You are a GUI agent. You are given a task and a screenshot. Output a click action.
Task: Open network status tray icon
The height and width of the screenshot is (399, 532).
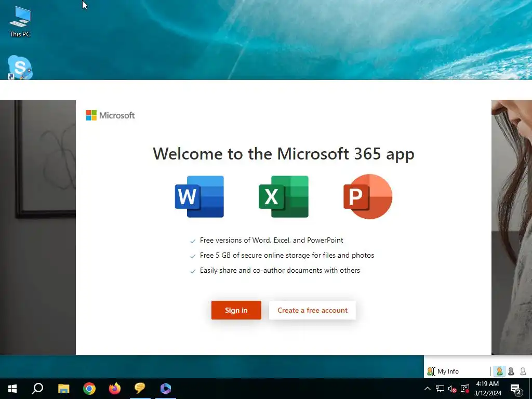coord(440,389)
